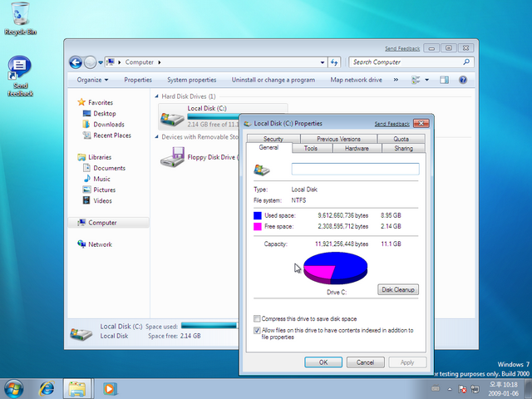This screenshot has width=532, height=399.
Task: Toggle Allow files indexed checkbox
Action: click(x=257, y=330)
